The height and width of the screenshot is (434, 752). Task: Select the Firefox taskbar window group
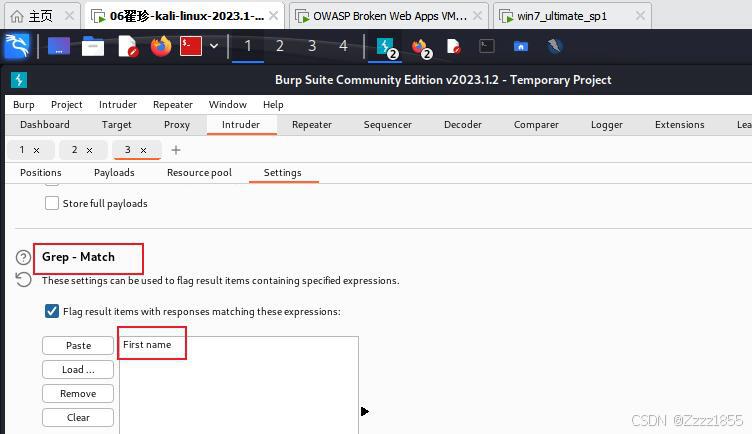[x=421, y=47]
